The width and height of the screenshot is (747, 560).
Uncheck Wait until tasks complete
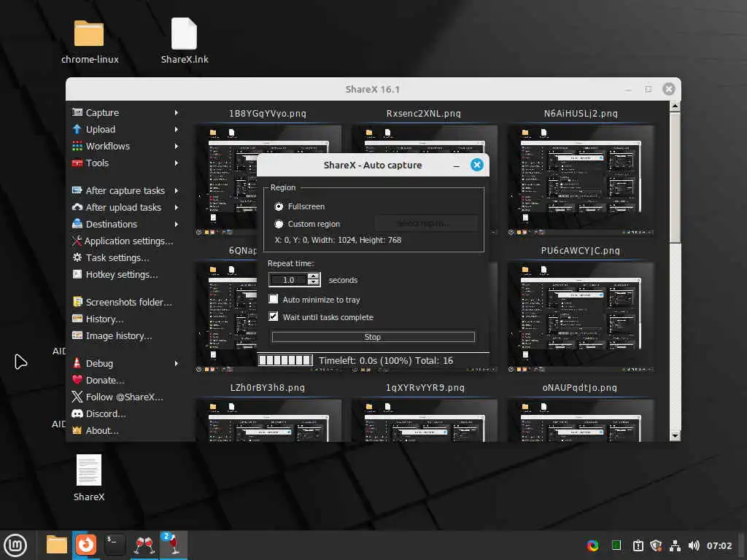click(x=274, y=316)
